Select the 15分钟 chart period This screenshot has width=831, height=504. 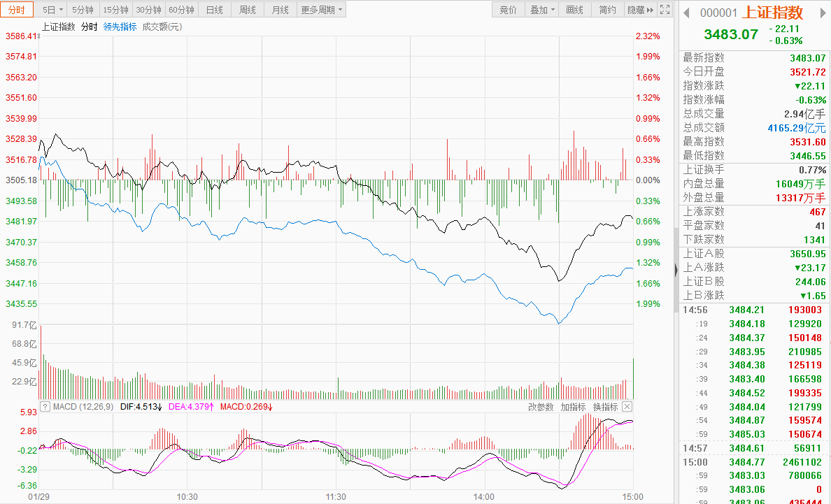115,10
